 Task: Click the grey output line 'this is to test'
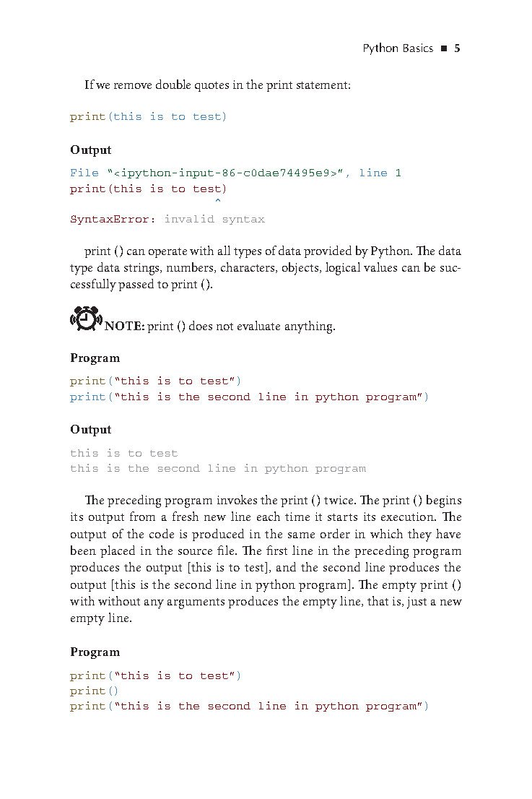pyautogui.click(x=123, y=453)
